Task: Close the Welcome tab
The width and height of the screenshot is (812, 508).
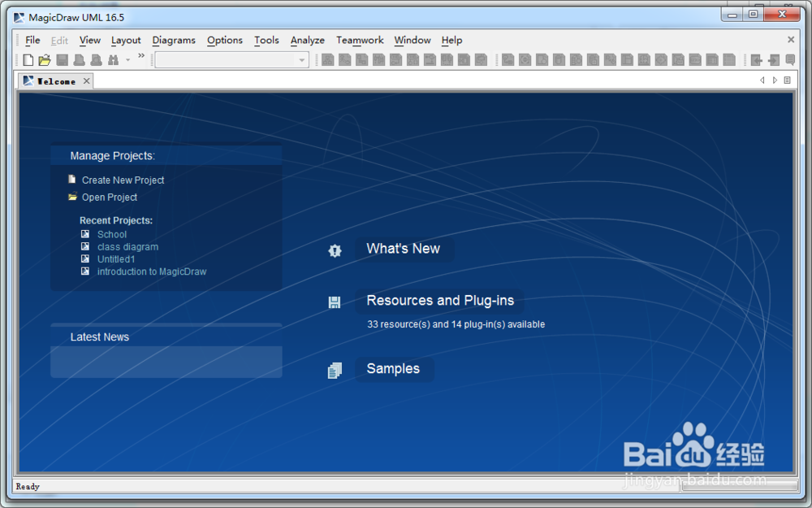Action: pyautogui.click(x=87, y=80)
